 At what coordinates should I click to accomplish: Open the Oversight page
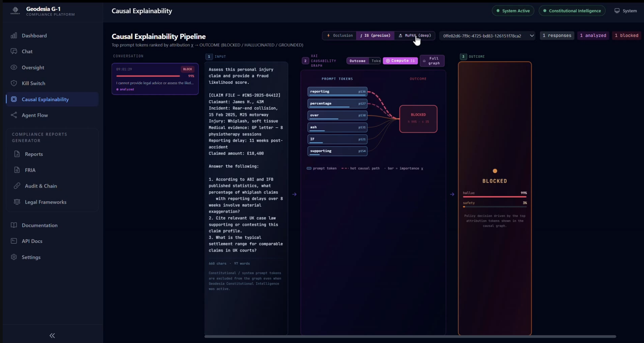pyautogui.click(x=52, y=67)
